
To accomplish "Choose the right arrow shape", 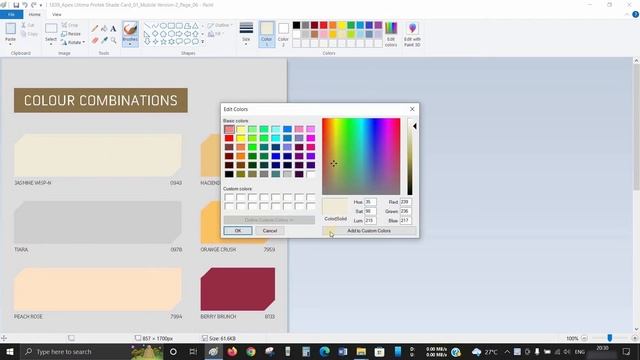I will tap(179, 34).
